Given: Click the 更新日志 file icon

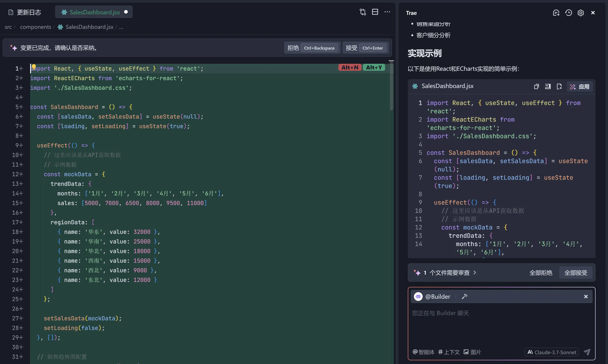Looking at the screenshot, I should pos(11,12).
